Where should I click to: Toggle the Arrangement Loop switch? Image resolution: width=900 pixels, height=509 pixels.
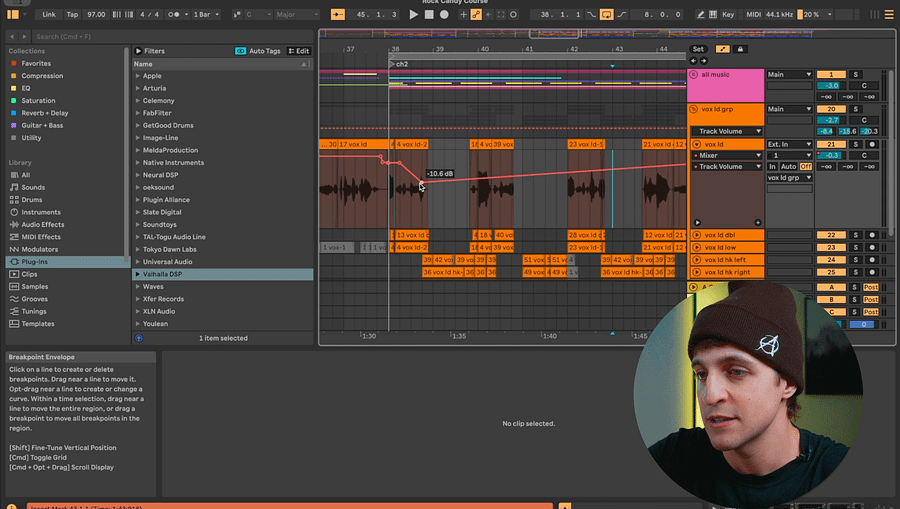(x=606, y=14)
